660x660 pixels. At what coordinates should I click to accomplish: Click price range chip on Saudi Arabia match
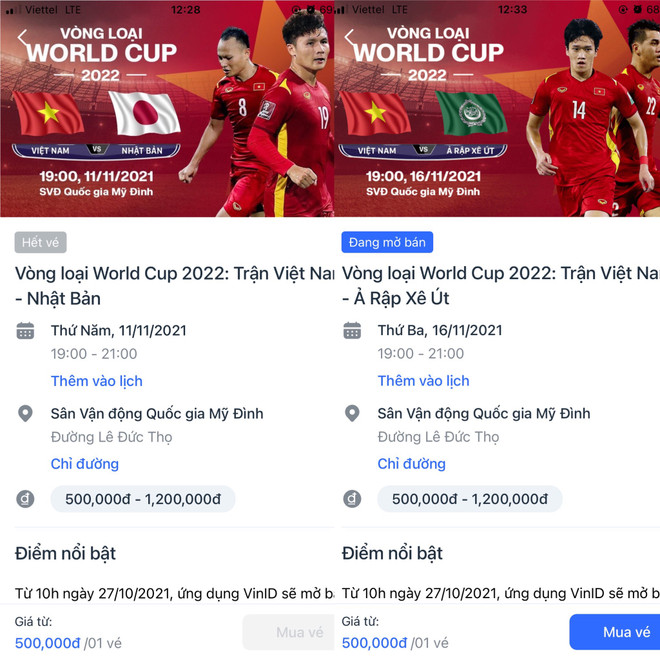470,499
